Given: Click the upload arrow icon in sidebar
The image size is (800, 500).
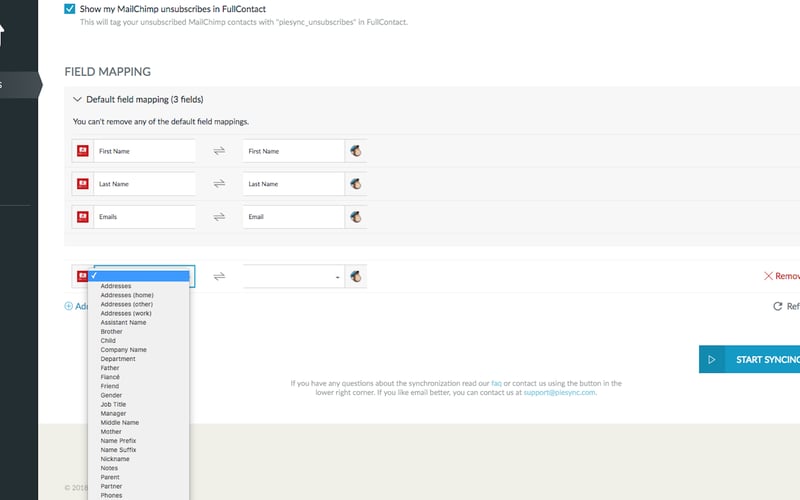Looking at the screenshot, I should tap(2, 35).
